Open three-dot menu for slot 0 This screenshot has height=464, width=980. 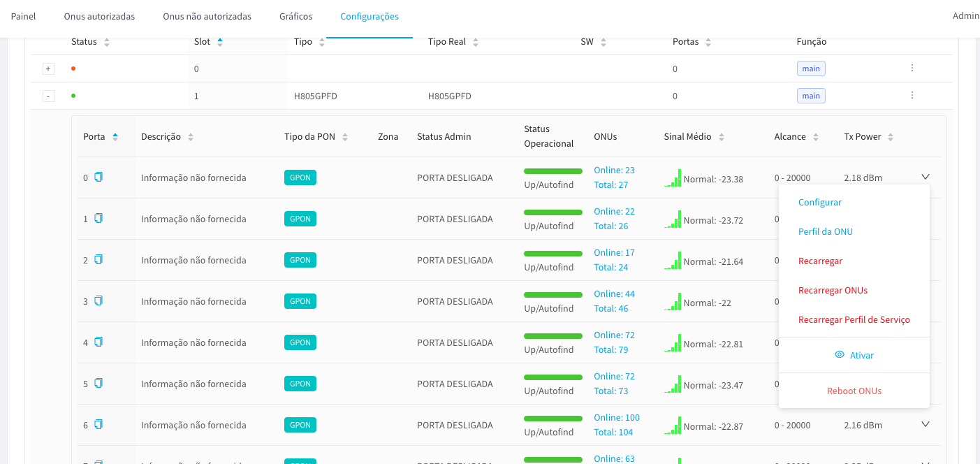912,68
